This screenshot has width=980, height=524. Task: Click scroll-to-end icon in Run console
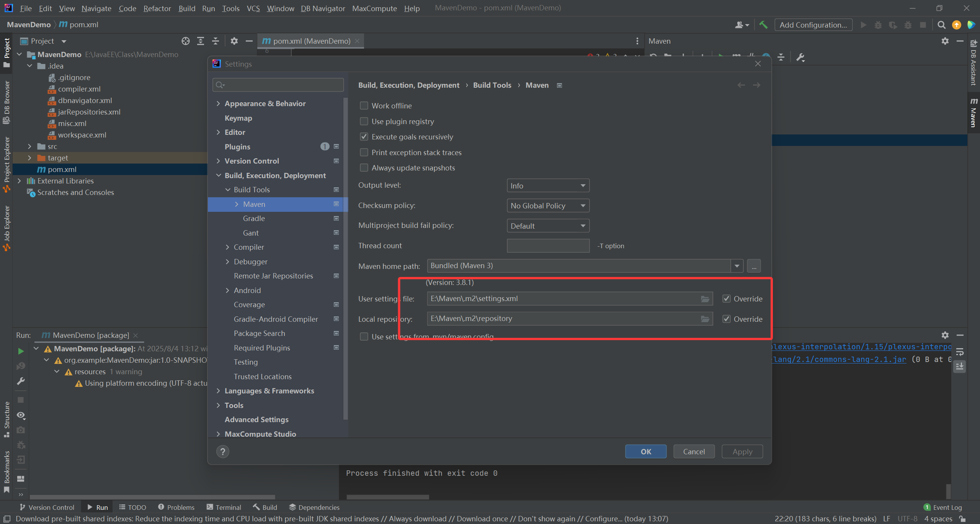pos(960,367)
